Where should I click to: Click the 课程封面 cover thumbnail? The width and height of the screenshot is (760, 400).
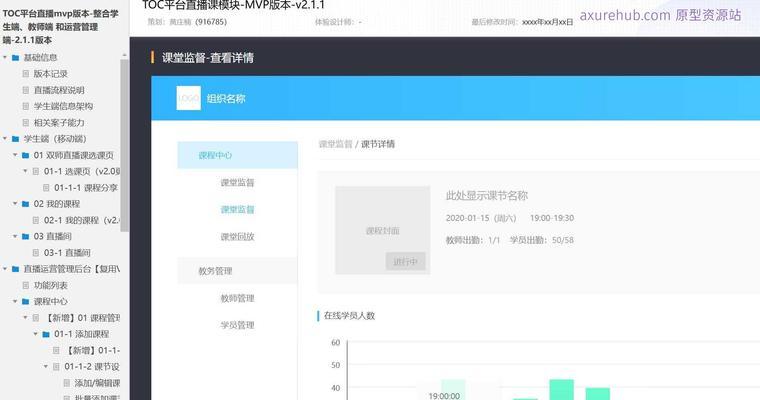click(382, 230)
